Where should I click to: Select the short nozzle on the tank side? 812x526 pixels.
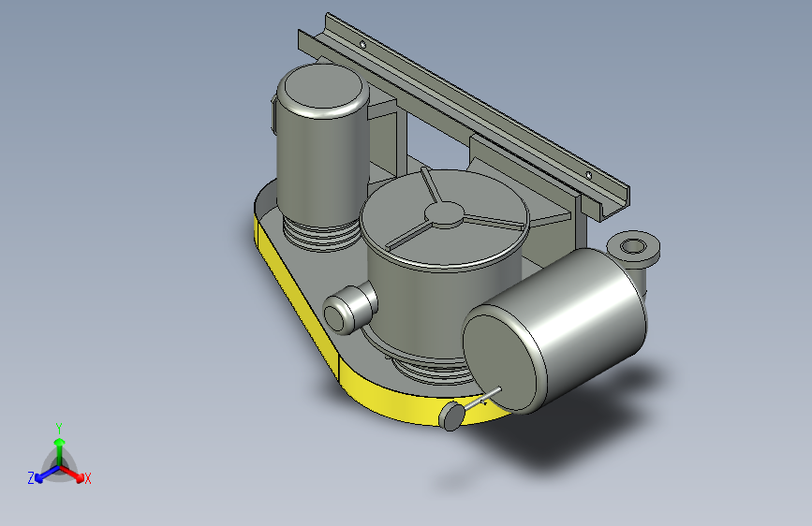[x=349, y=309]
